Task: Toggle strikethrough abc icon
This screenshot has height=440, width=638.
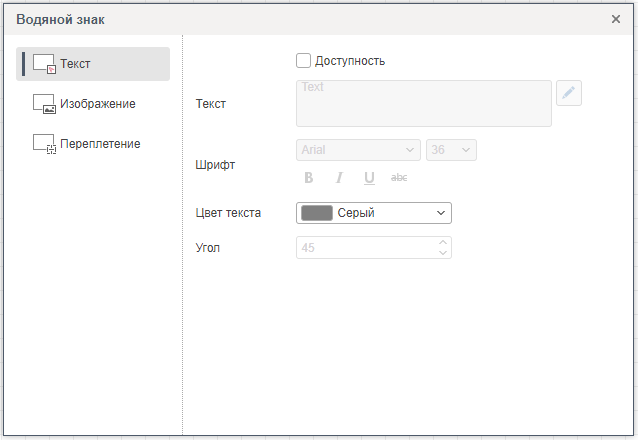Action: [x=399, y=178]
